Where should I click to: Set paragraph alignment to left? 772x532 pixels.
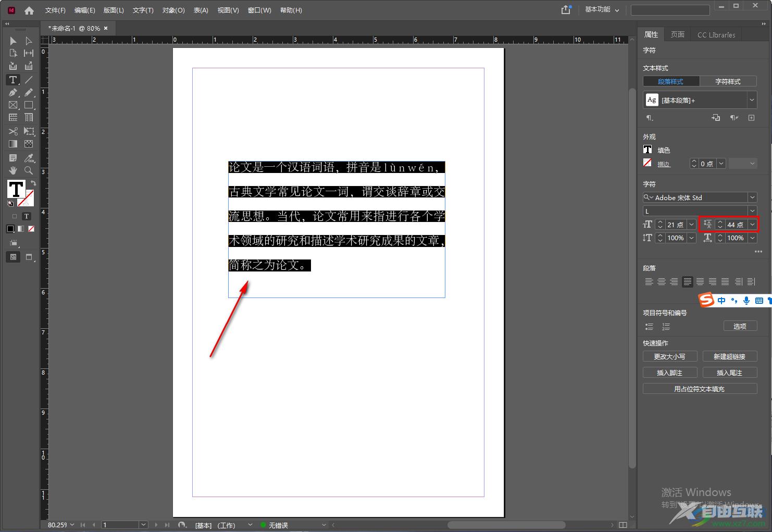[x=649, y=282]
